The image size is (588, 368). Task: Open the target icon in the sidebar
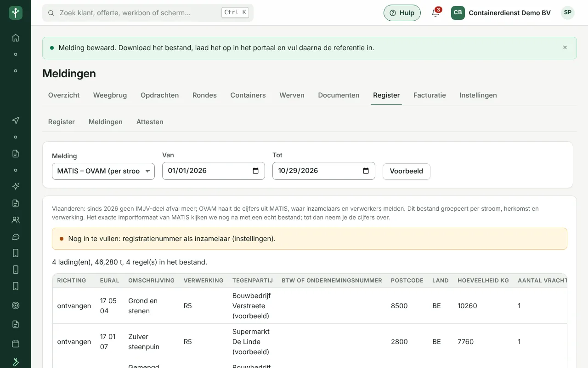pyautogui.click(x=16, y=305)
